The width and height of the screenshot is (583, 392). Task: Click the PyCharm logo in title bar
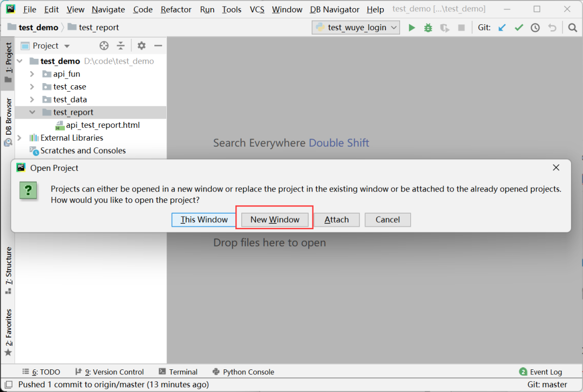pyautogui.click(x=10, y=9)
